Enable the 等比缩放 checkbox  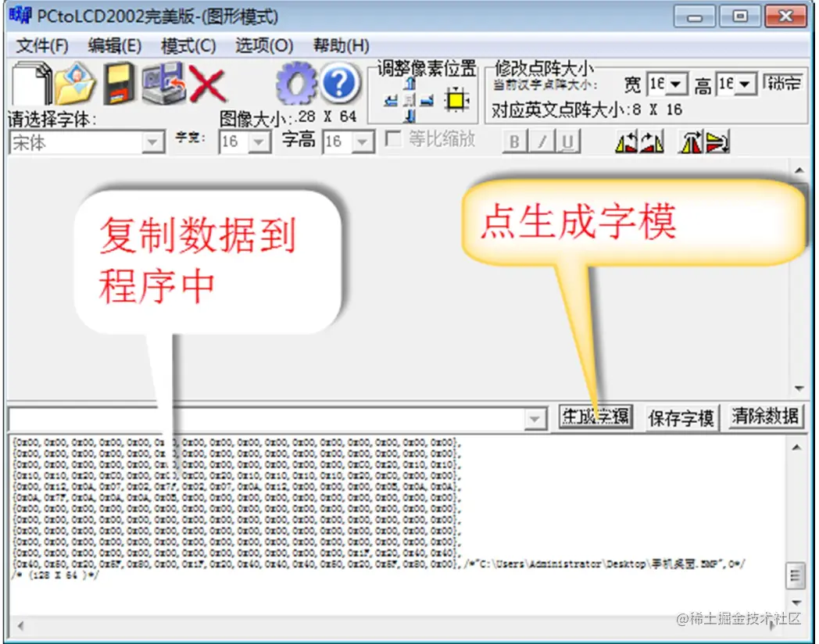click(x=393, y=139)
